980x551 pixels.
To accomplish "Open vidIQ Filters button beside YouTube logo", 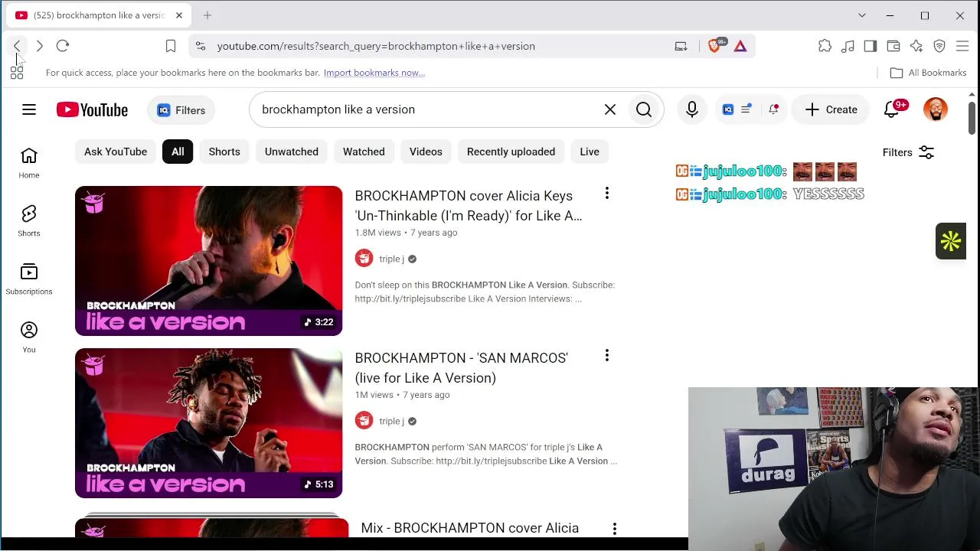I will [x=181, y=110].
